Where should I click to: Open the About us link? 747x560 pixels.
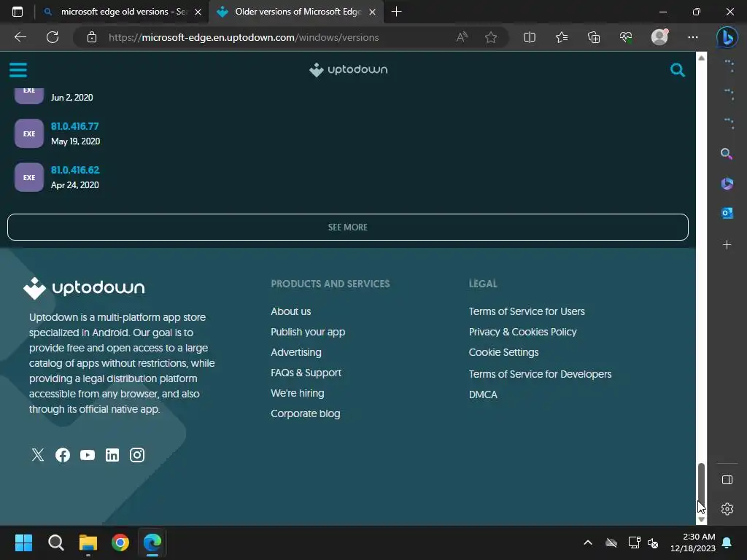pos(290,311)
